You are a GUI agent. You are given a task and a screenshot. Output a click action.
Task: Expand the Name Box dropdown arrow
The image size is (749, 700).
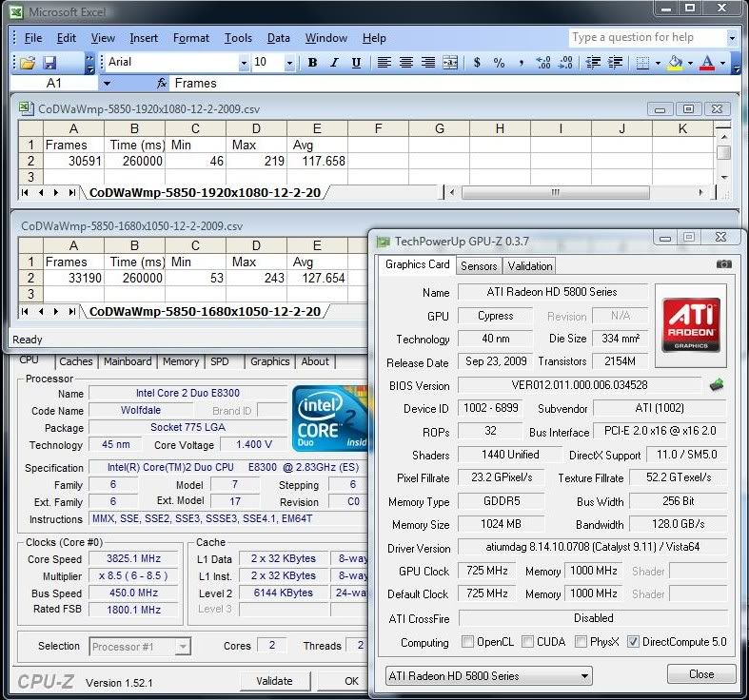click(x=107, y=84)
